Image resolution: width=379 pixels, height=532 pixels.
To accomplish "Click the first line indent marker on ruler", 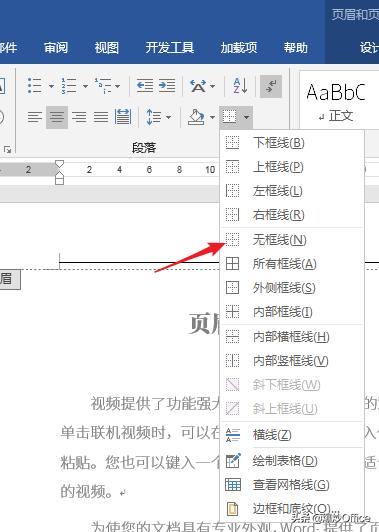I will (x=59, y=165).
